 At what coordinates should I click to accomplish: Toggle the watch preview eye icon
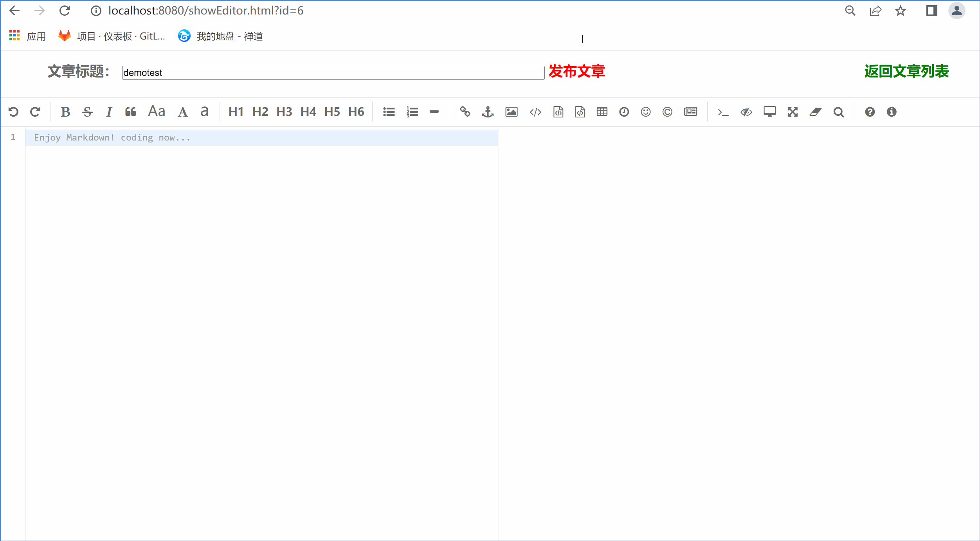(x=746, y=112)
